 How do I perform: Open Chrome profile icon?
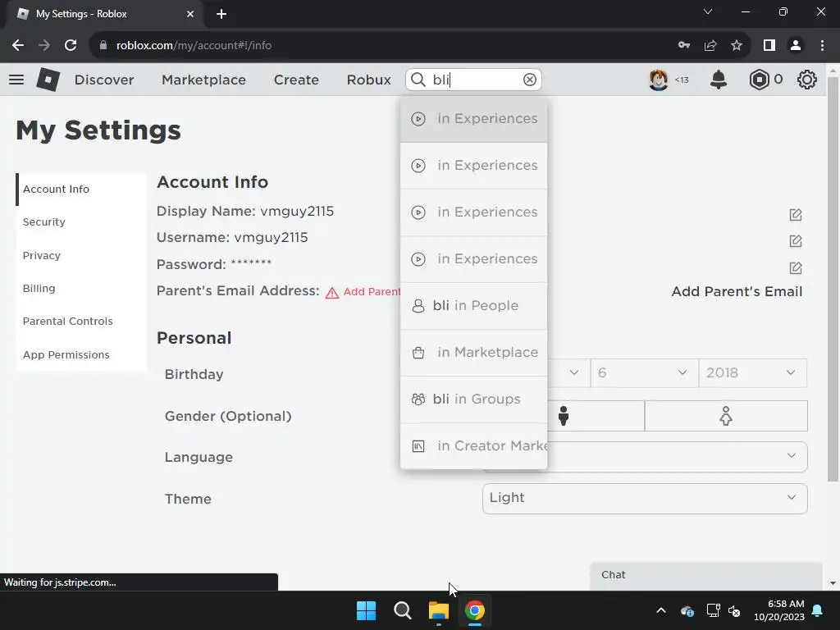[796, 46]
